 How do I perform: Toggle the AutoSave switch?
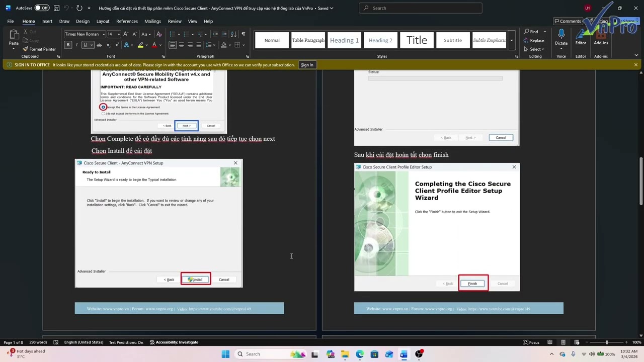[x=42, y=8]
